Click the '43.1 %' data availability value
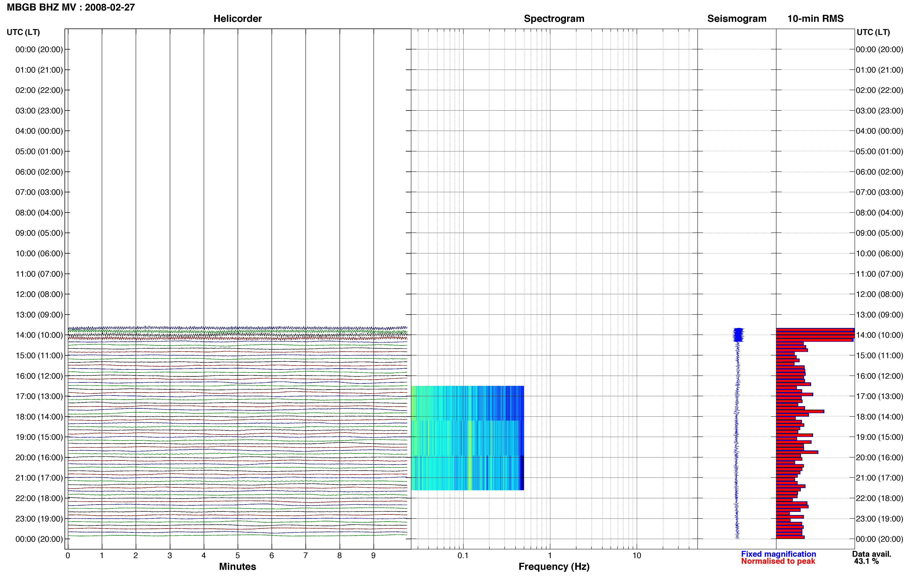 (866, 561)
